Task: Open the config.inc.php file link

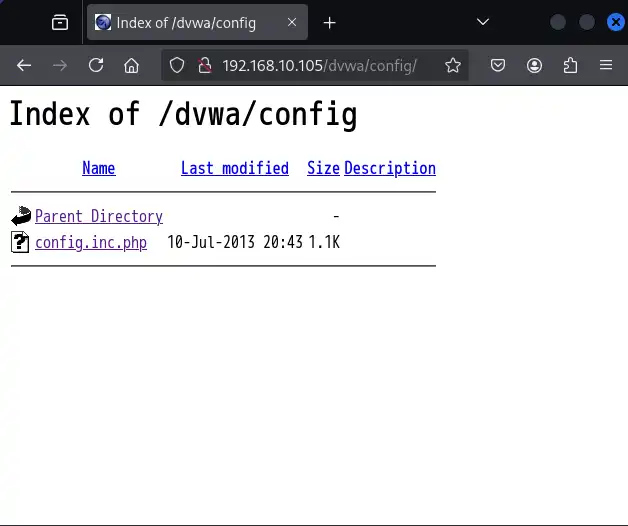Action: 91,243
